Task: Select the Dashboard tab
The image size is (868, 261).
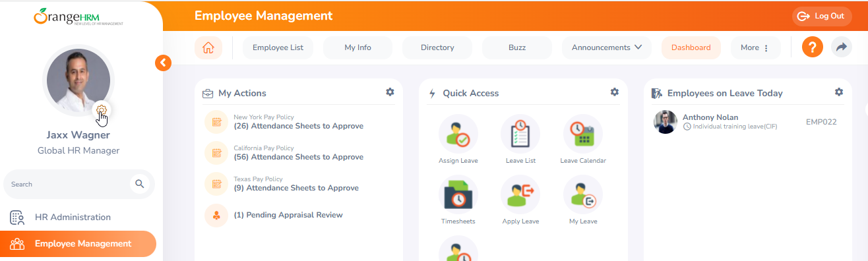Action: point(691,47)
